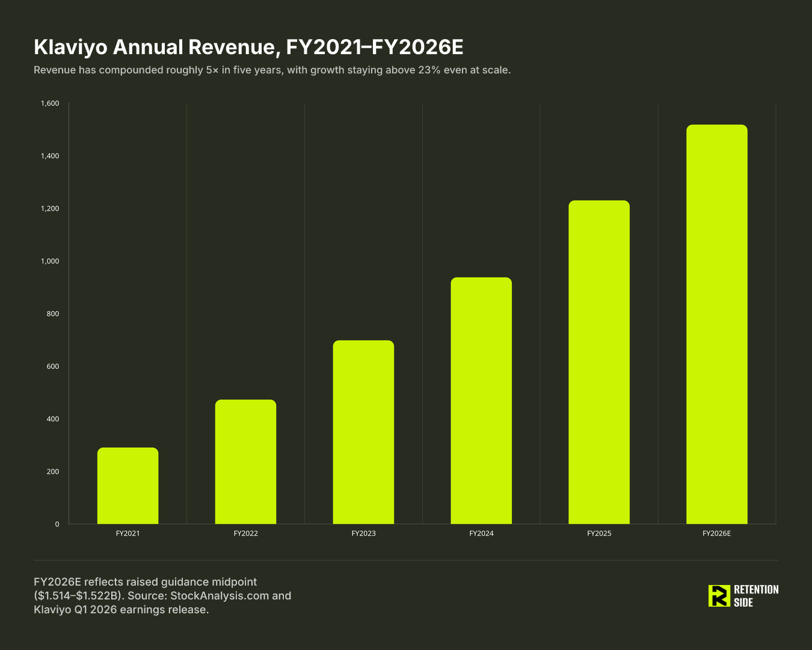
Task: Select the FY2024 revenue bar
Action: pyautogui.click(x=481, y=401)
